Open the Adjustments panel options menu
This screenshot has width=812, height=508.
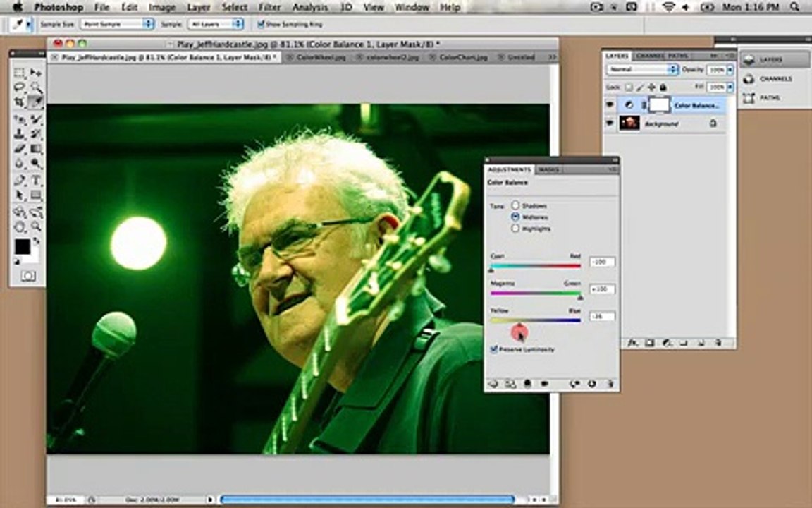[612, 169]
